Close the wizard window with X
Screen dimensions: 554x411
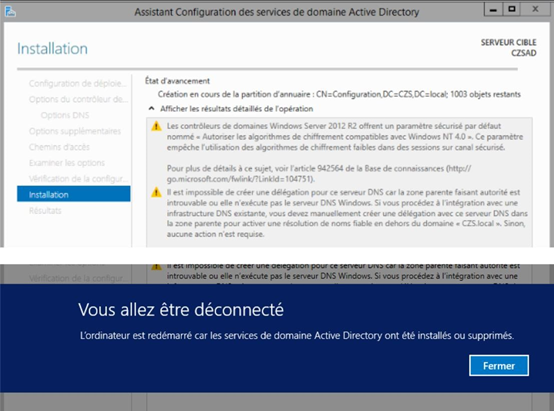[536, 10]
